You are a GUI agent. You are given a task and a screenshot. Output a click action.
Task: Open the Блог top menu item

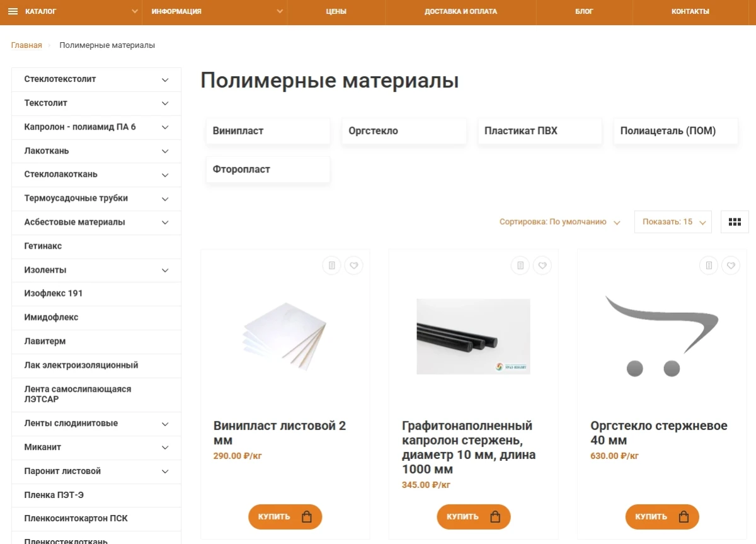click(x=584, y=11)
